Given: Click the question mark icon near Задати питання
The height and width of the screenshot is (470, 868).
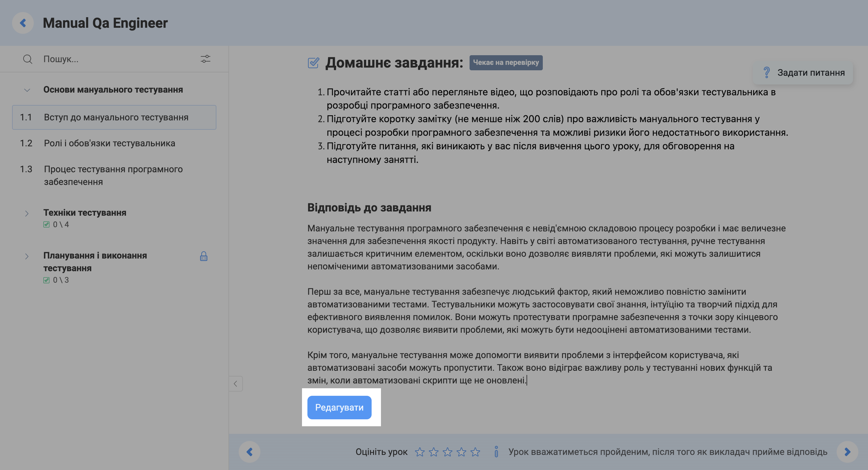Looking at the screenshot, I should 767,72.
